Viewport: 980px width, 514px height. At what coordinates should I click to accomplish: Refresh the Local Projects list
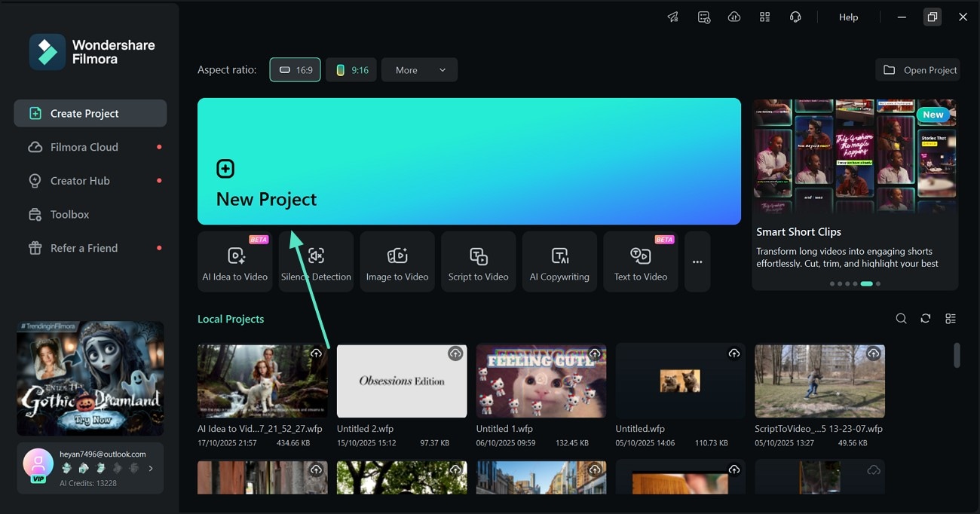(x=926, y=318)
